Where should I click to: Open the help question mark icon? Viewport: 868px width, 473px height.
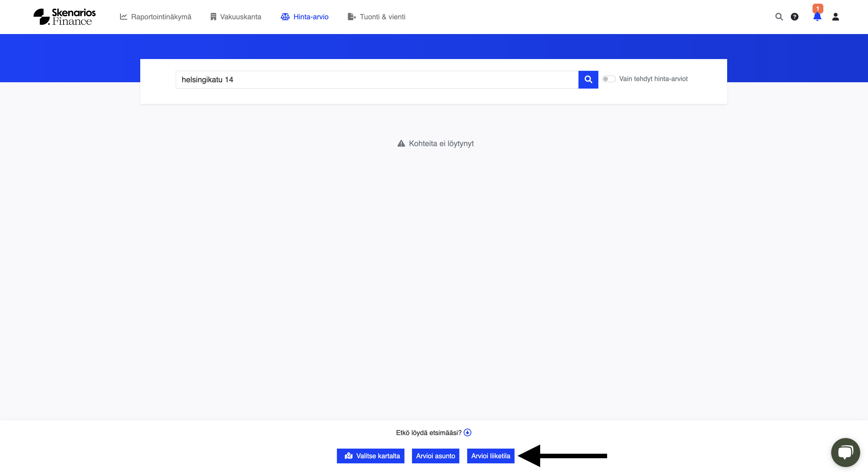coord(794,17)
